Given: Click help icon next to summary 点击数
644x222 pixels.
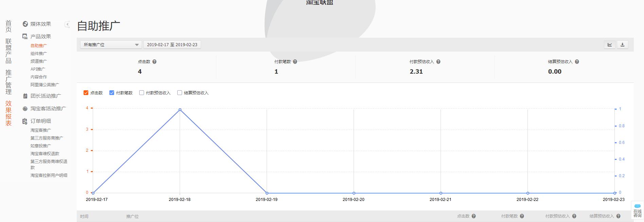Looking at the screenshot, I should 155,62.
